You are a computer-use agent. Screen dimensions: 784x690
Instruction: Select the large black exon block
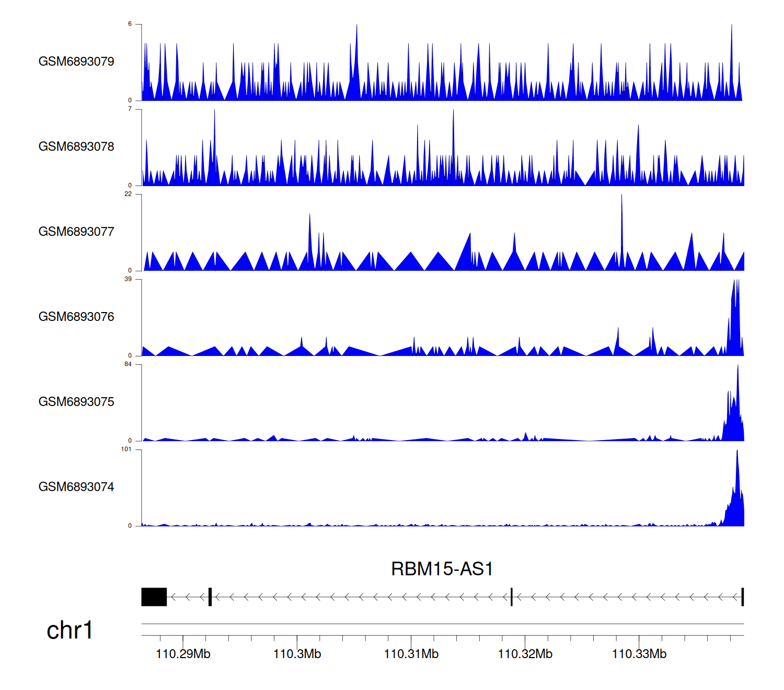click(x=154, y=597)
